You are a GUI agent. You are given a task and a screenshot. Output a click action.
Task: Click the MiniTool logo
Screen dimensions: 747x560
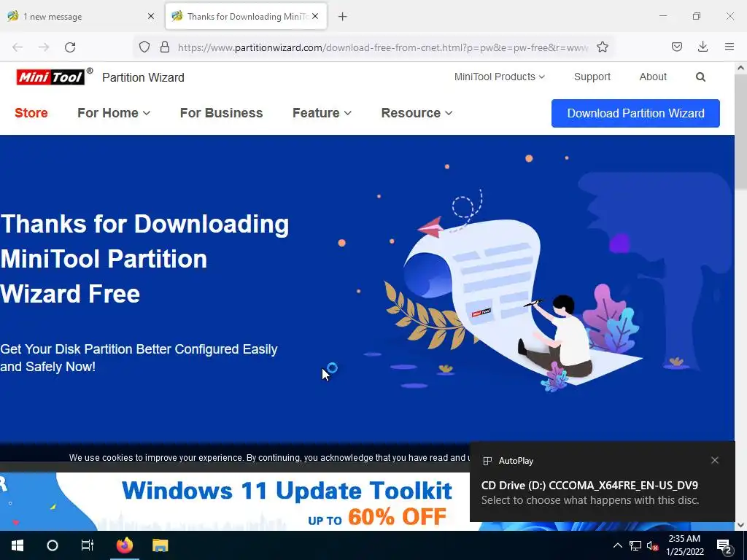click(50, 77)
